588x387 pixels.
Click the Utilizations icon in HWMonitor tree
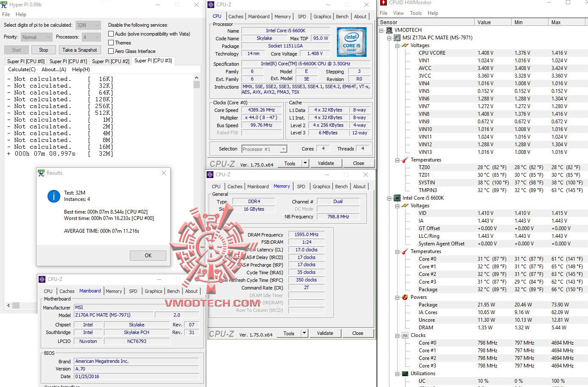[x=405, y=373]
